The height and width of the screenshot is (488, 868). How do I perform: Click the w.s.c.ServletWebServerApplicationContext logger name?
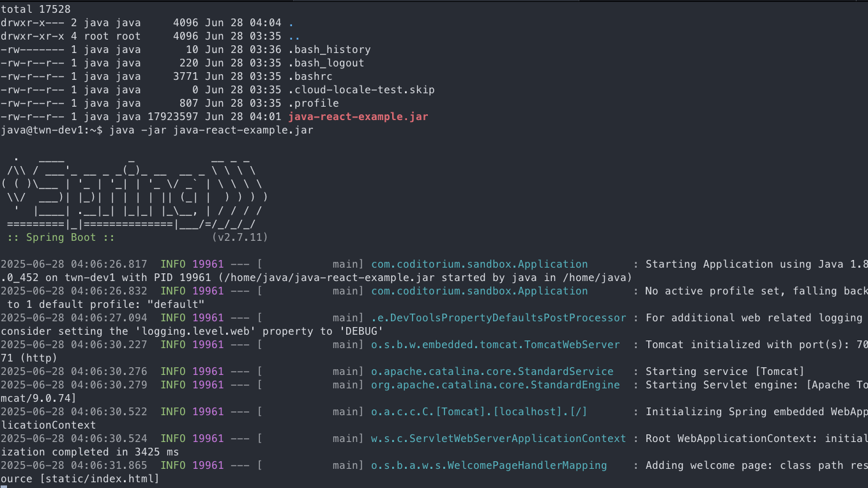pos(499,438)
